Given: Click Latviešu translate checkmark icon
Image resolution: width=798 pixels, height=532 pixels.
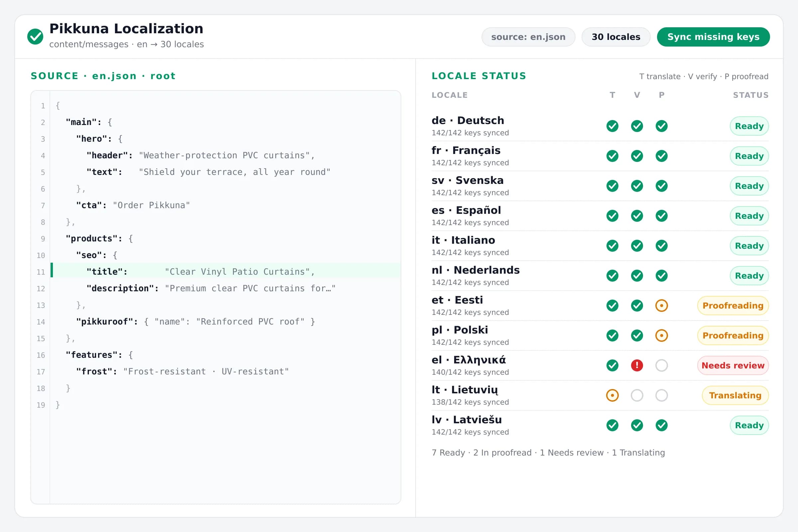Looking at the screenshot, I should (612, 425).
